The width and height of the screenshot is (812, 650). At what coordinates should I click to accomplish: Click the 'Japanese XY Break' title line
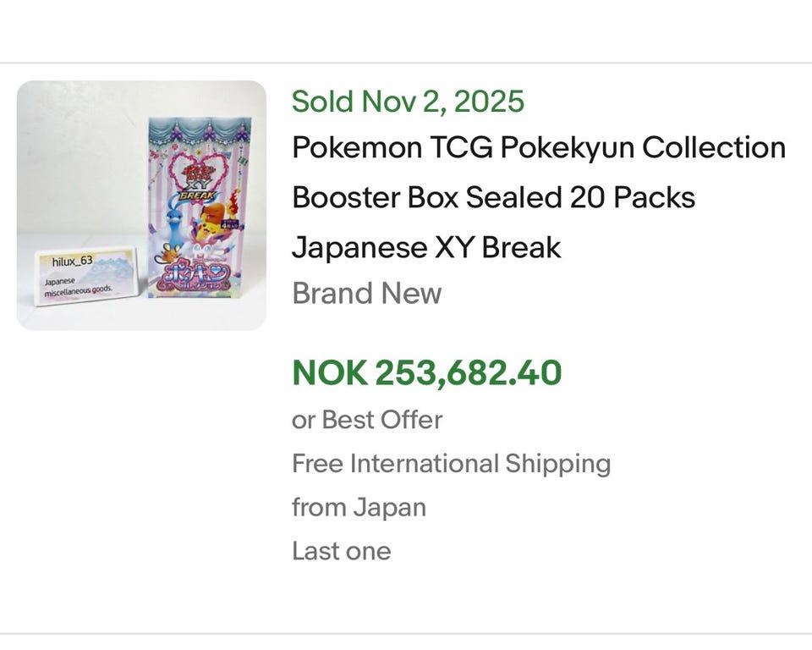[x=426, y=247]
